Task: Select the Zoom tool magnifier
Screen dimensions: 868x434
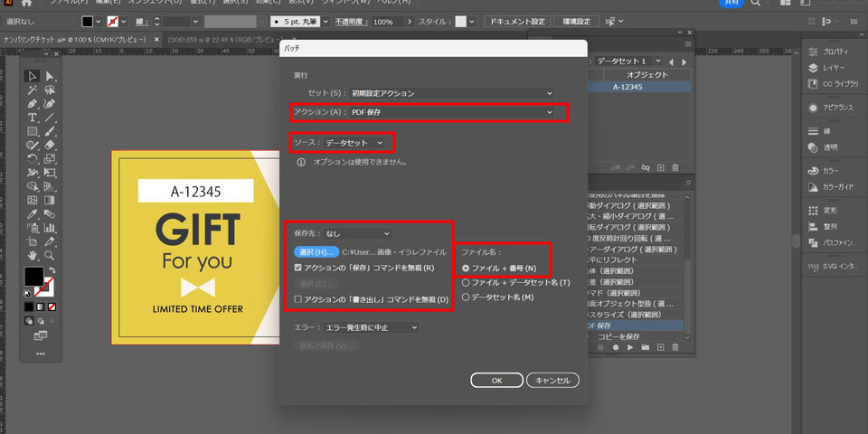Action: pos(51,255)
